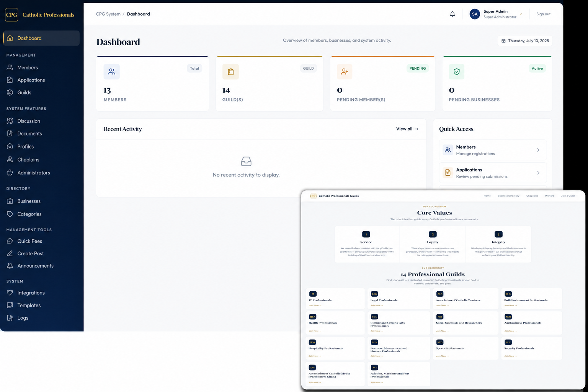Click the CPG logo on Guilds website

(313, 196)
